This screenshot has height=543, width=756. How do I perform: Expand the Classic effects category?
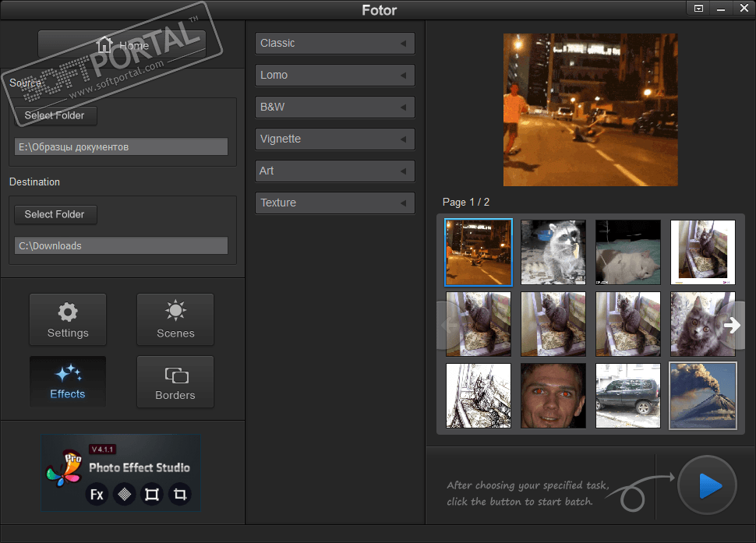click(x=334, y=44)
